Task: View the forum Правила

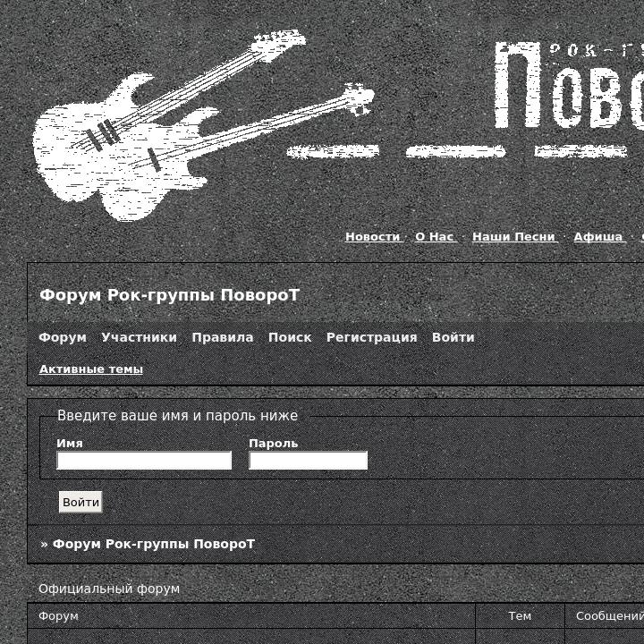Action: (223, 337)
